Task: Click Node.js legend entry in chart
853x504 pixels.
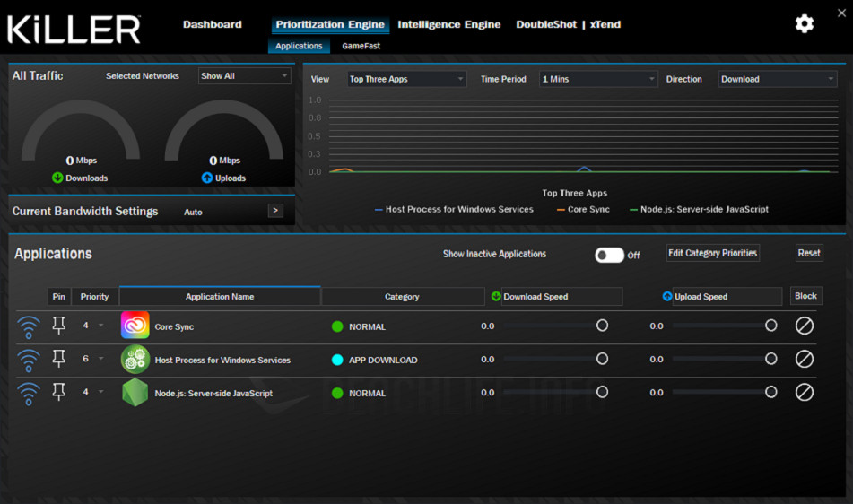Action: [699, 209]
